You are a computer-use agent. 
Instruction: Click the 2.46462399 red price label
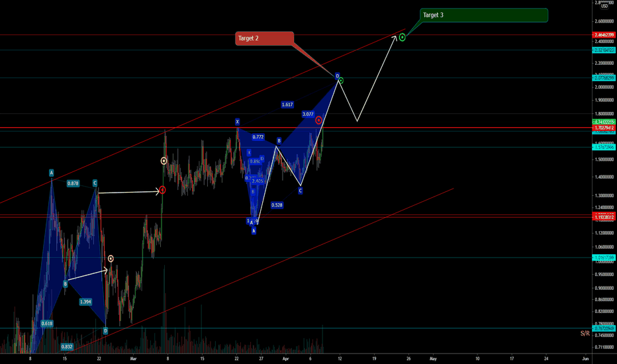[x=604, y=35]
